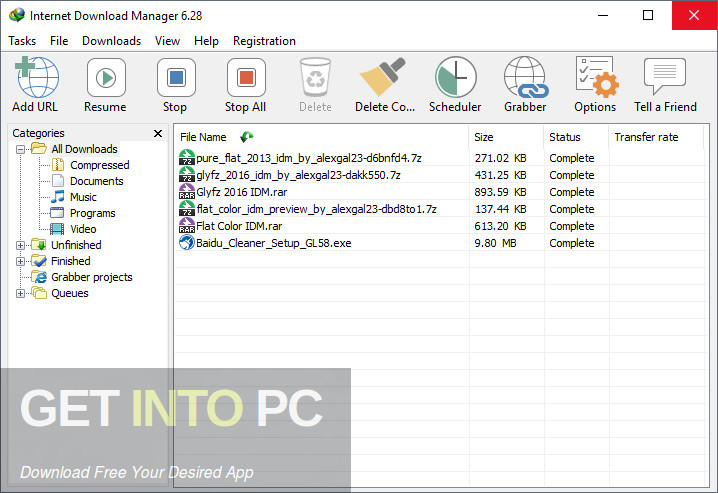This screenshot has height=493, width=718.
Task: Click the Delete Completed broom icon
Action: [383, 77]
